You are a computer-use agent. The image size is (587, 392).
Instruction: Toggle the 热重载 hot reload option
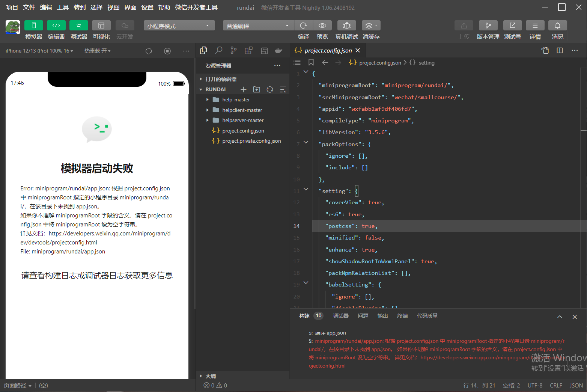coord(97,51)
